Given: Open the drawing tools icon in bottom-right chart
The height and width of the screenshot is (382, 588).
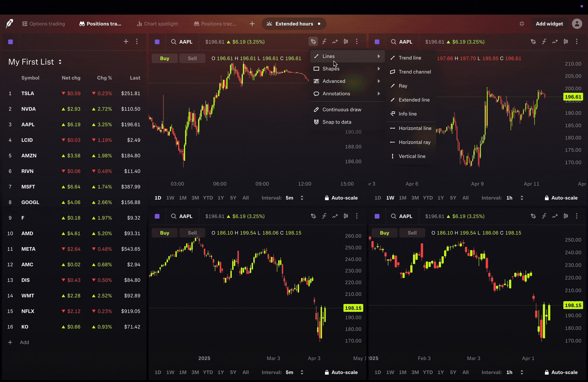Looking at the screenshot, I should pos(533,216).
